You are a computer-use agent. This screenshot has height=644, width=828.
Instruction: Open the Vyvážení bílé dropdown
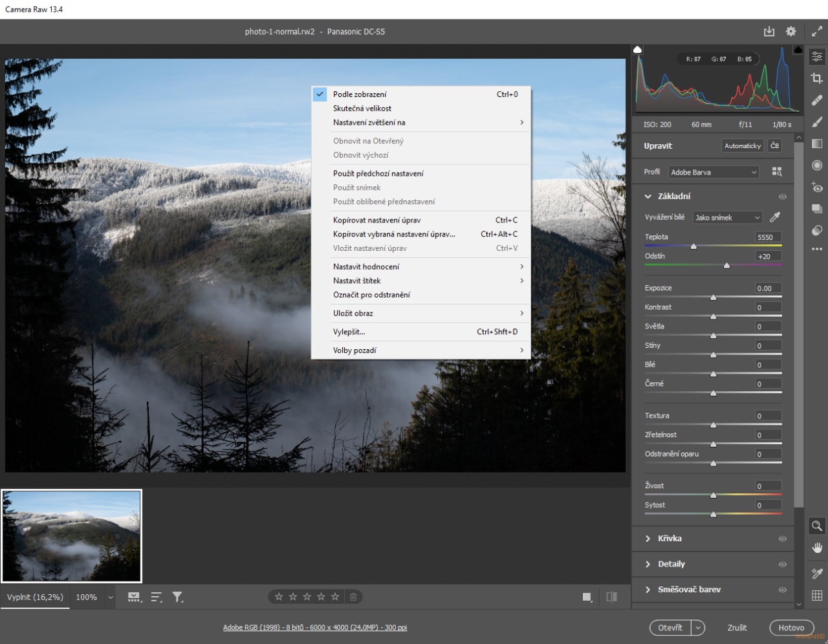pos(726,217)
